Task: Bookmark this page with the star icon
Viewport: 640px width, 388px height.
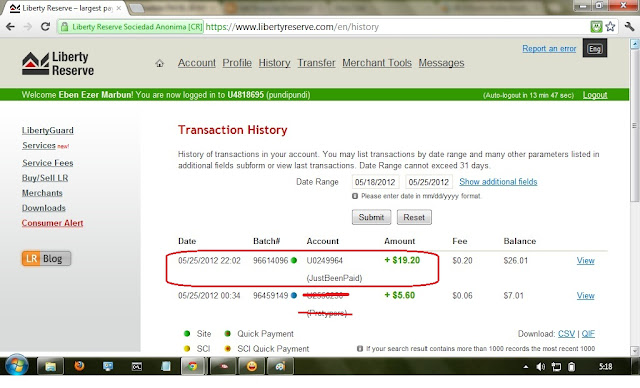Action: [x=610, y=27]
